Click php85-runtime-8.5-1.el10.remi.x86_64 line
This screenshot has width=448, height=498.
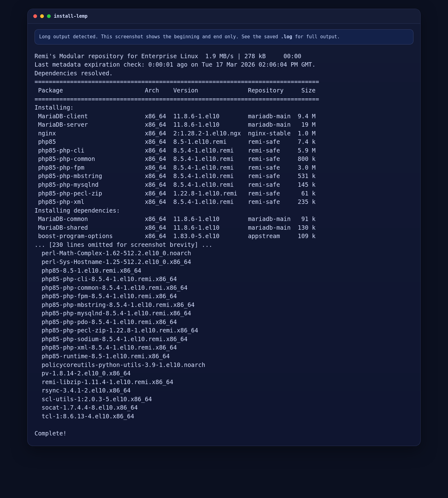106,356
